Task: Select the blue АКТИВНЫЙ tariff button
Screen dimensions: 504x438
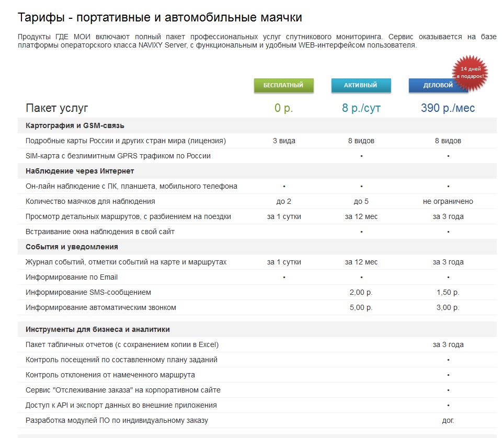Action: pyautogui.click(x=361, y=85)
